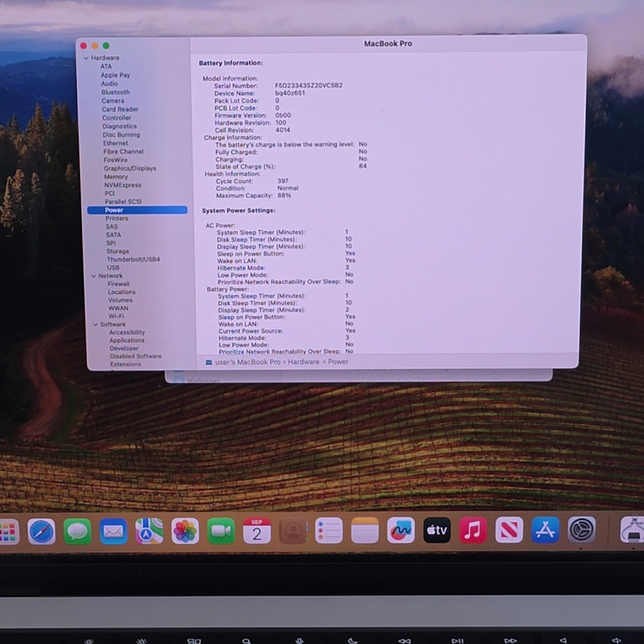Open FaceTime in the Dock
644x644 pixels.
(221, 532)
